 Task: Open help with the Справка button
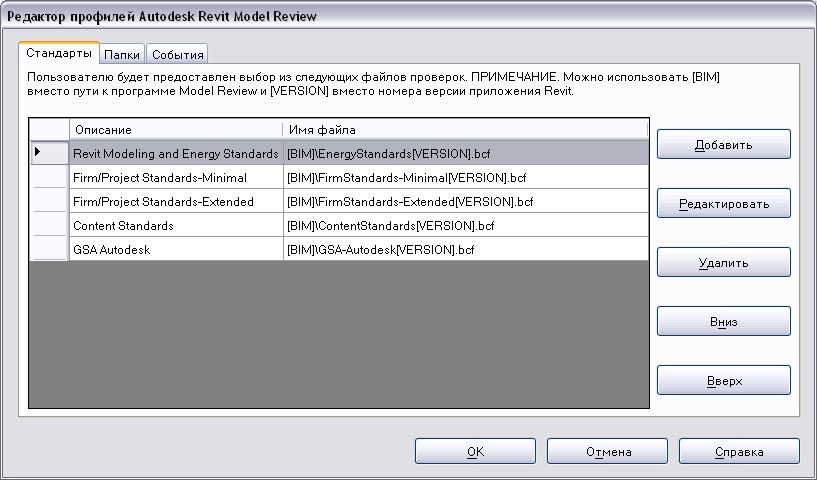(x=739, y=451)
